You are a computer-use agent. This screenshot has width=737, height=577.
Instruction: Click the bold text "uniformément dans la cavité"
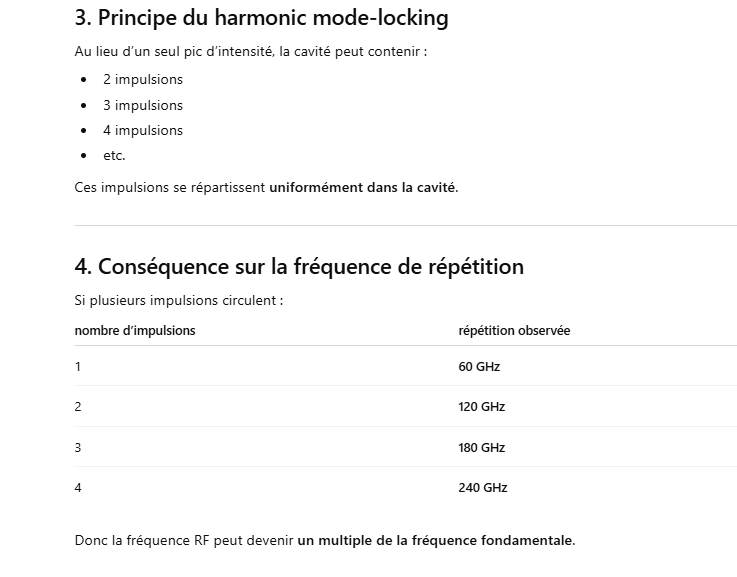tap(363, 187)
